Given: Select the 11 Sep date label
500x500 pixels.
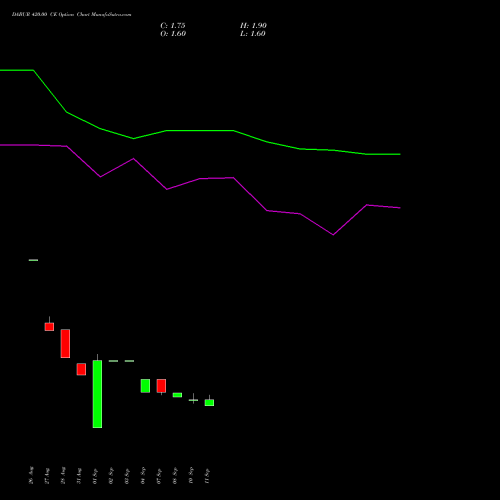Looking at the screenshot, I should point(207,476).
